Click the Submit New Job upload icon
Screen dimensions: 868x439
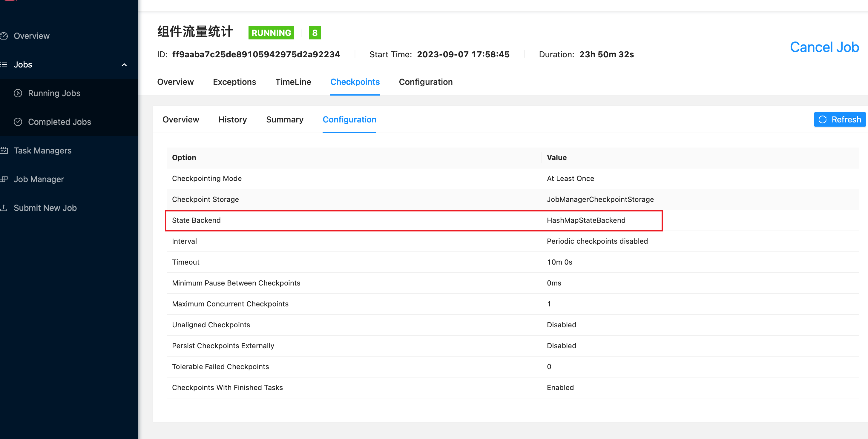tap(4, 208)
